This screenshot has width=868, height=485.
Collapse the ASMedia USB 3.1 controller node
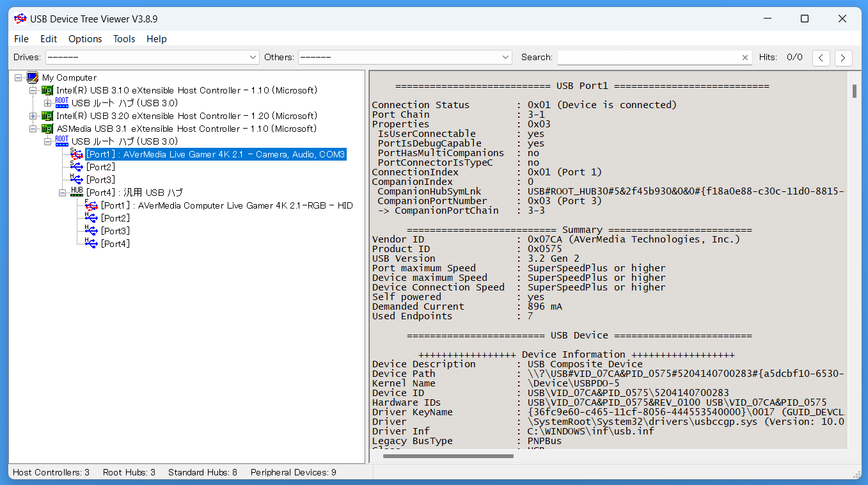tap(33, 129)
